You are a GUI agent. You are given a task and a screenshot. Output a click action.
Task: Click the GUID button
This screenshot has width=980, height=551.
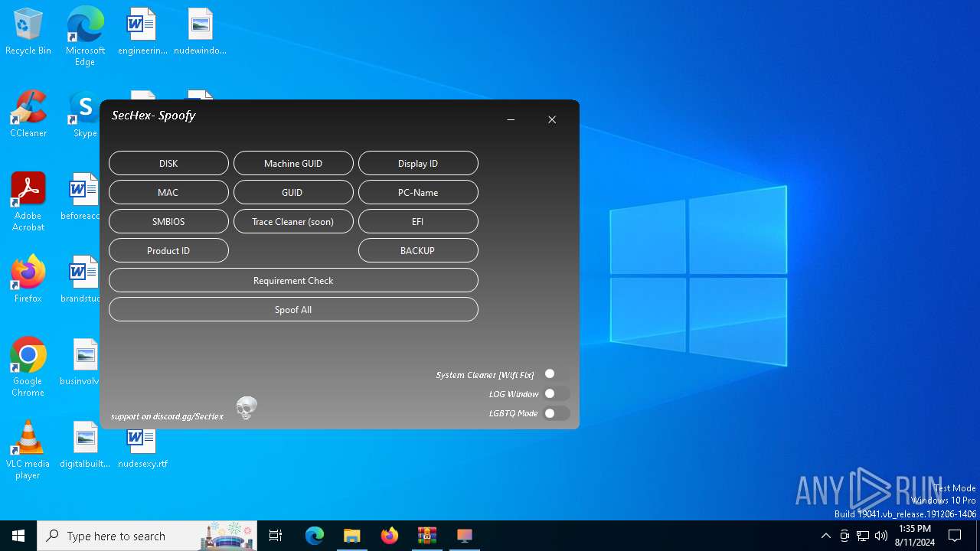tap(293, 192)
